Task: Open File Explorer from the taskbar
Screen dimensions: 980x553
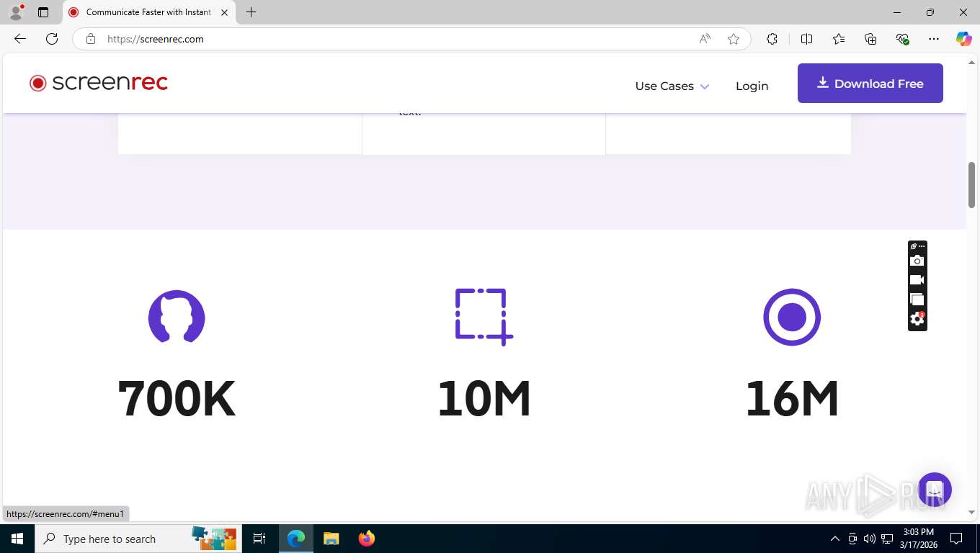Action: (x=331, y=539)
